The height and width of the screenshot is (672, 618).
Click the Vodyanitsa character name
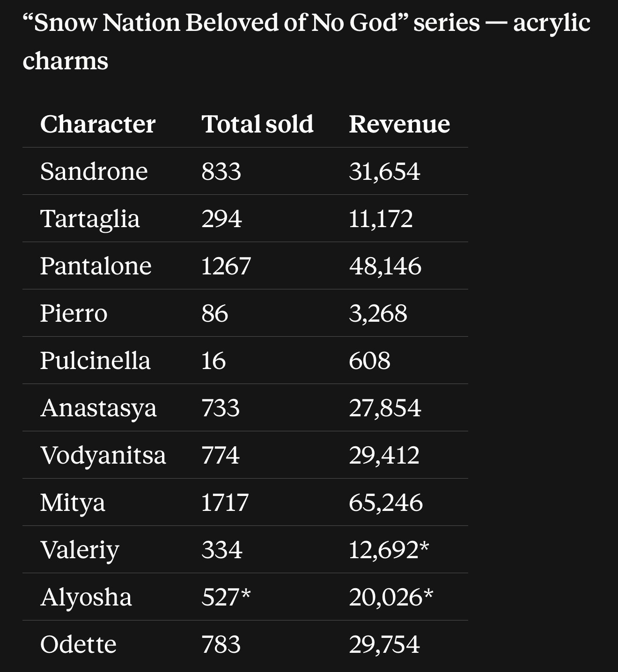tap(103, 455)
